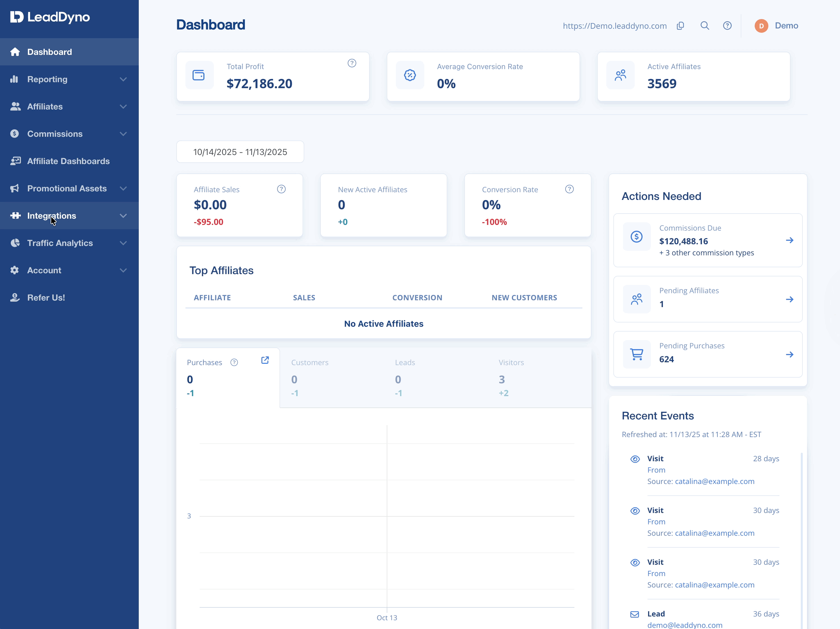The height and width of the screenshot is (629, 840).
Task: Open Commissions sidebar item
Action: pyautogui.click(x=69, y=134)
